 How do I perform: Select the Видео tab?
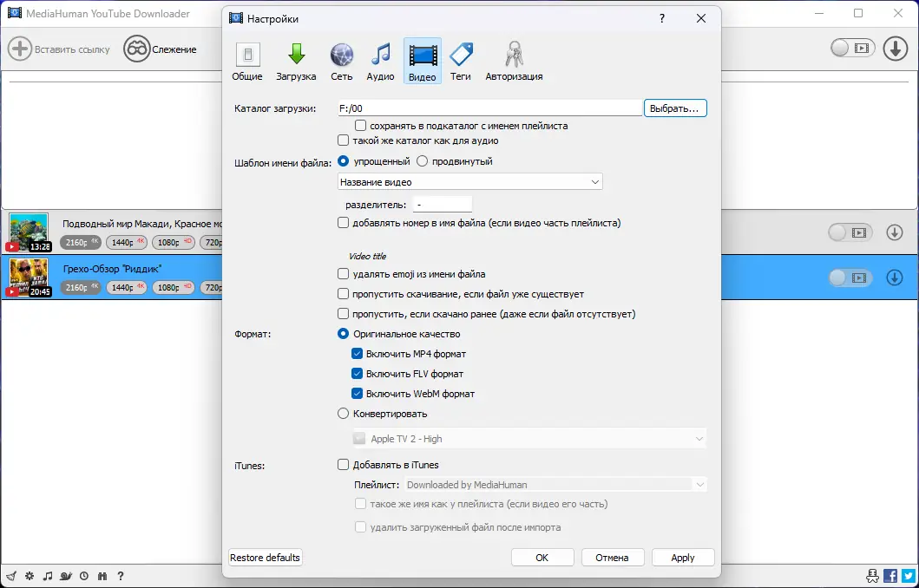tap(423, 61)
